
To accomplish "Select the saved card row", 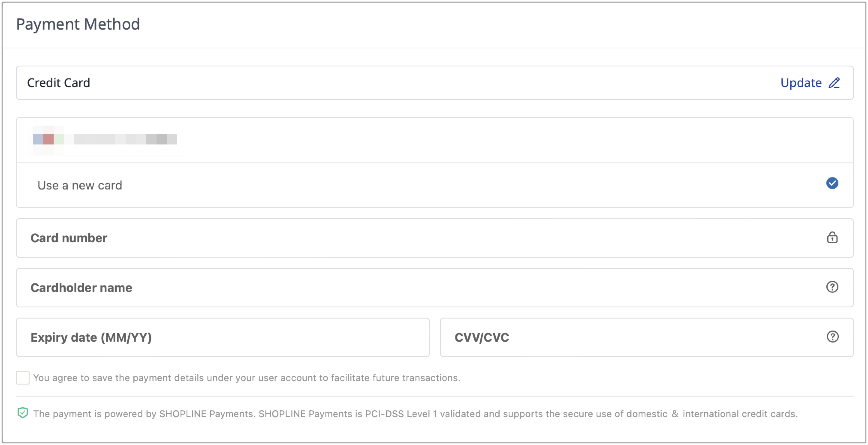I will coord(435,140).
